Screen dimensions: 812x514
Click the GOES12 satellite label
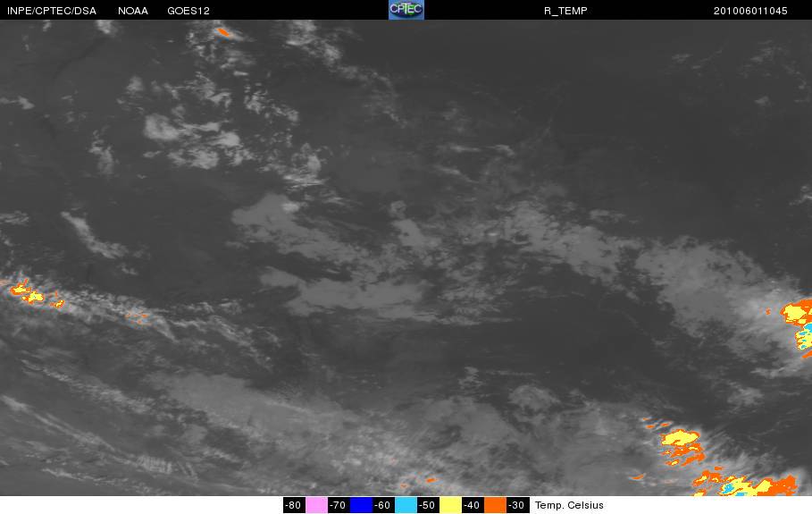188,11
